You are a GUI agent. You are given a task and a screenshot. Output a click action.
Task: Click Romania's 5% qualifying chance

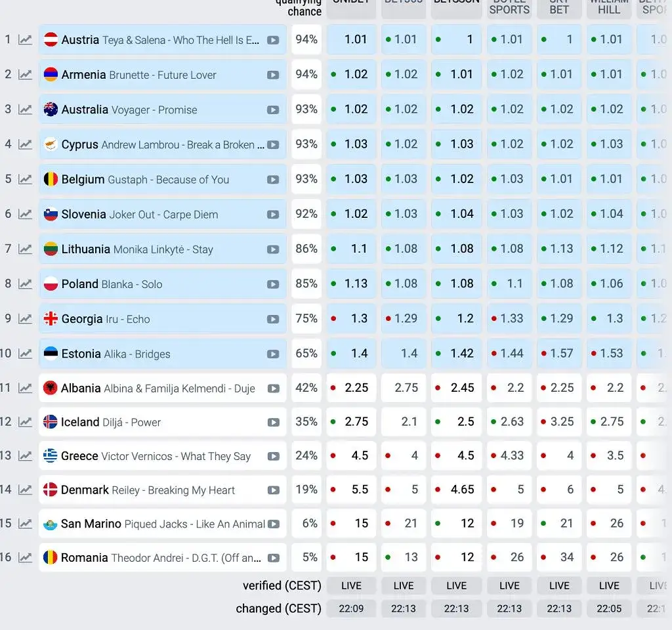(x=306, y=557)
